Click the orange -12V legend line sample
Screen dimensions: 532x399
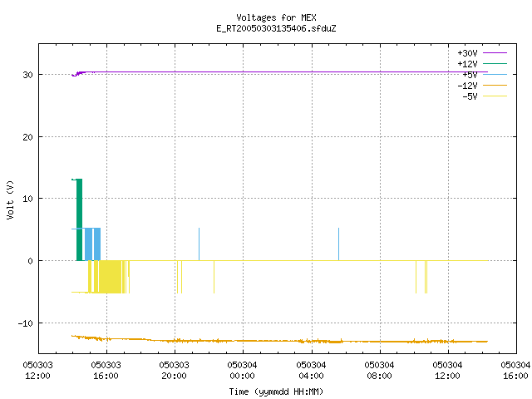click(x=495, y=85)
